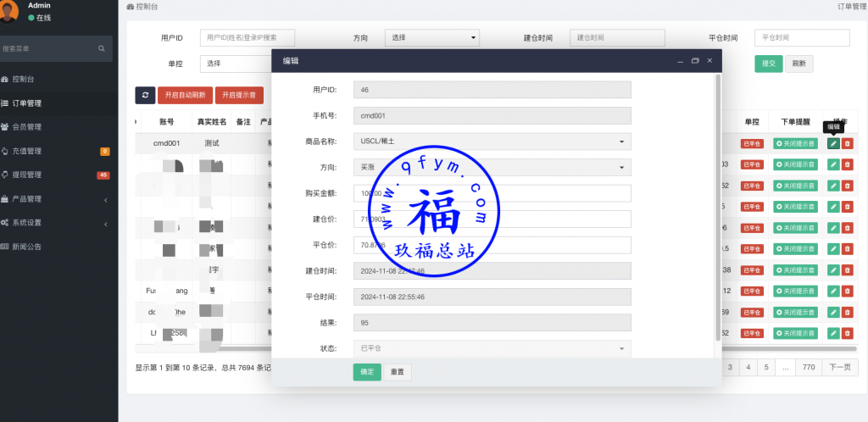Click the pencil edit icon in cmd001 row
The image size is (868, 422).
click(x=833, y=143)
